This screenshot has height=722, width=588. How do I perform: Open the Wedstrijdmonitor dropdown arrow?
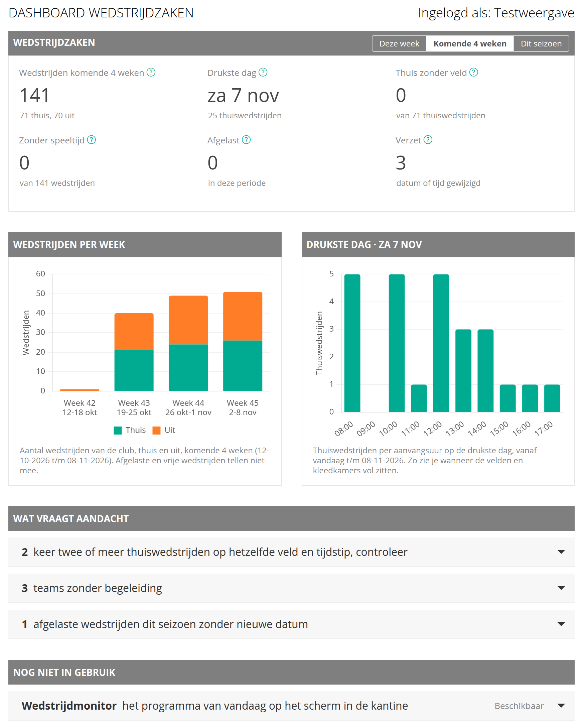[x=561, y=706]
